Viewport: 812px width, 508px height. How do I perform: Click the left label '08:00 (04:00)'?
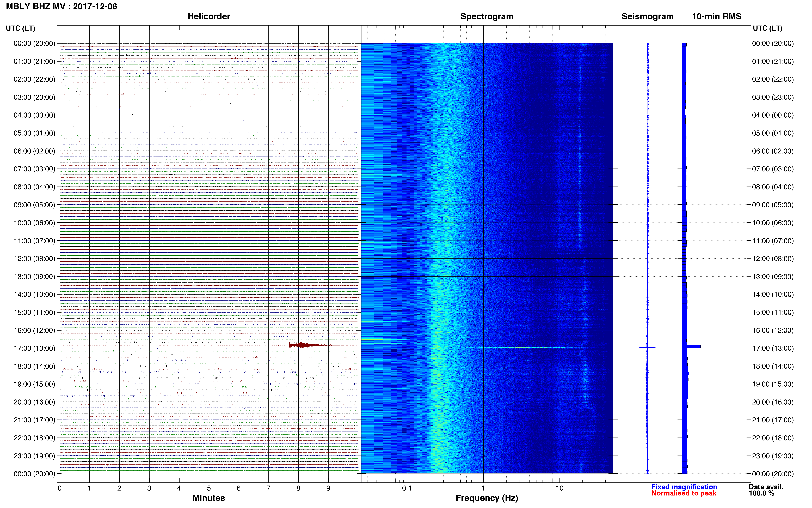34,187
